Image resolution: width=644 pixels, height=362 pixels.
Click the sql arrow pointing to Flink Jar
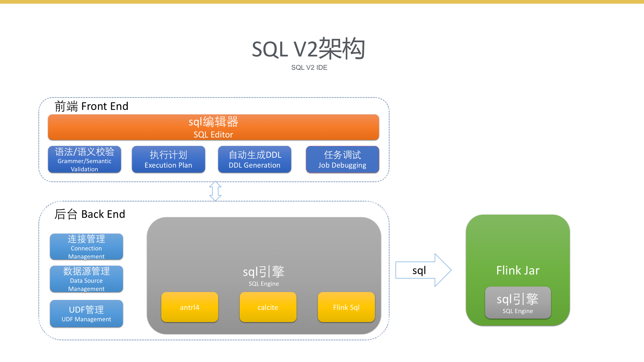[423, 270]
